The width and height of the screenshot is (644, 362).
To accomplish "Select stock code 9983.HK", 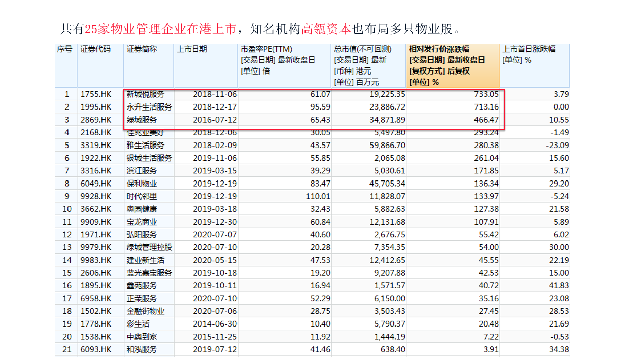I will pos(95,260).
